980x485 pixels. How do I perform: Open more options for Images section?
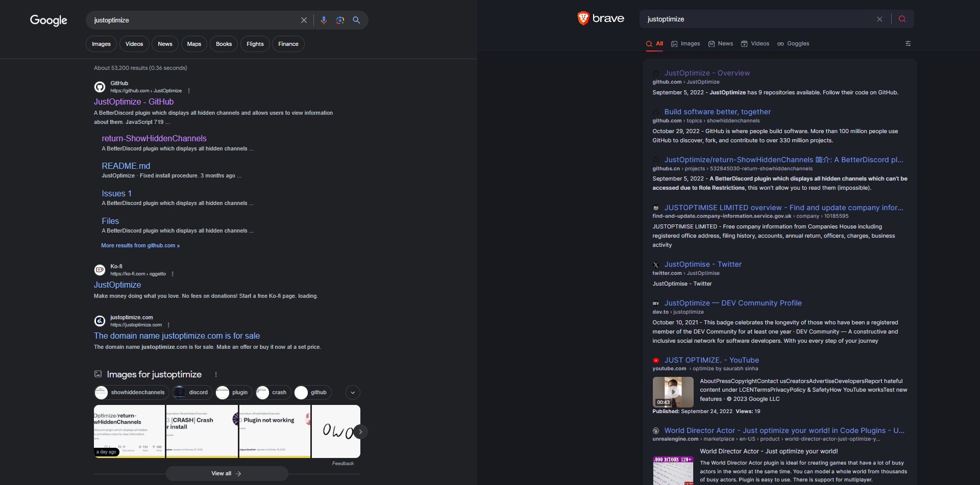tap(216, 374)
